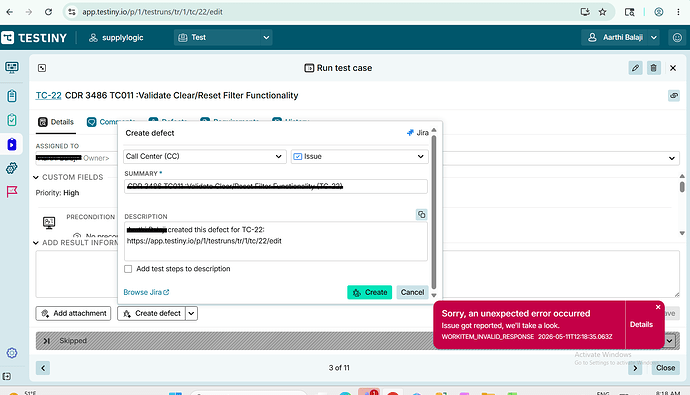Click the pencil edit icon for the test case
The image size is (690, 395).
(x=635, y=68)
